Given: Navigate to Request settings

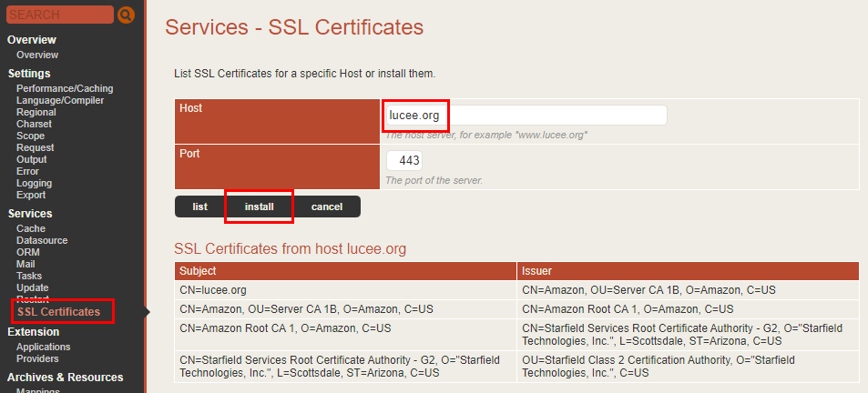Looking at the screenshot, I should pyautogui.click(x=36, y=147).
